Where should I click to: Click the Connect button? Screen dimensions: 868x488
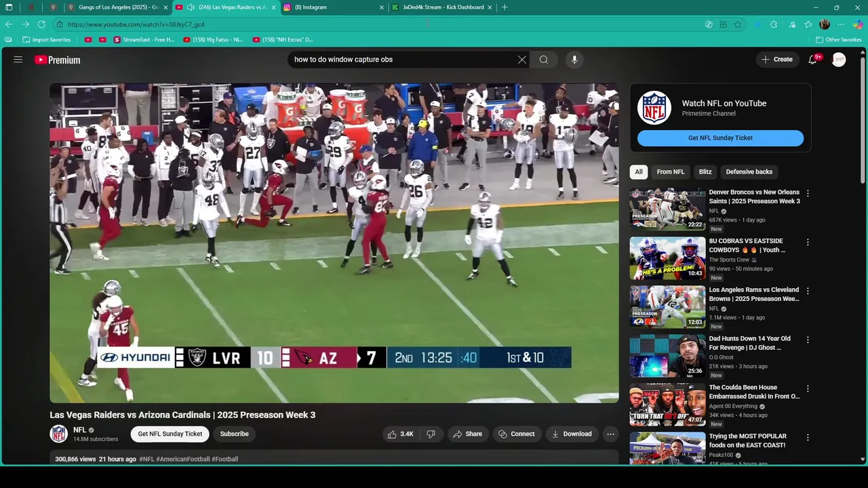click(x=517, y=434)
